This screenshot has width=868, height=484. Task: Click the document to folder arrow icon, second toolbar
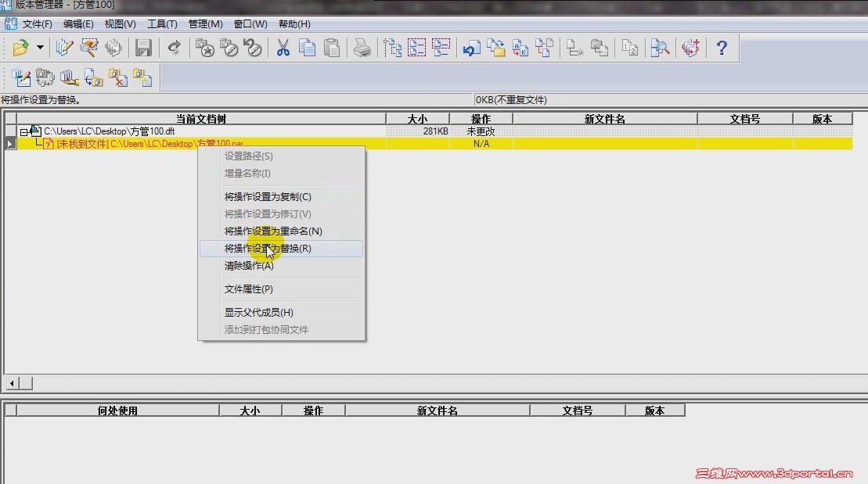tap(94, 77)
